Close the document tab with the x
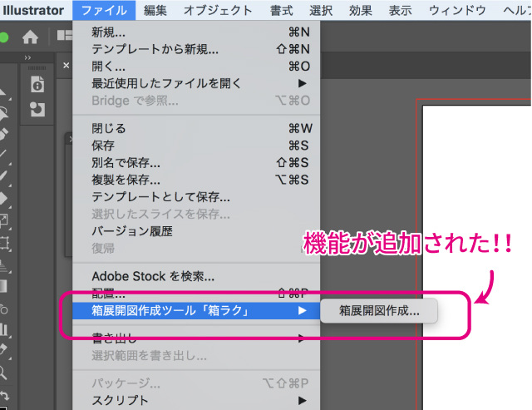 pyautogui.click(x=66, y=65)
